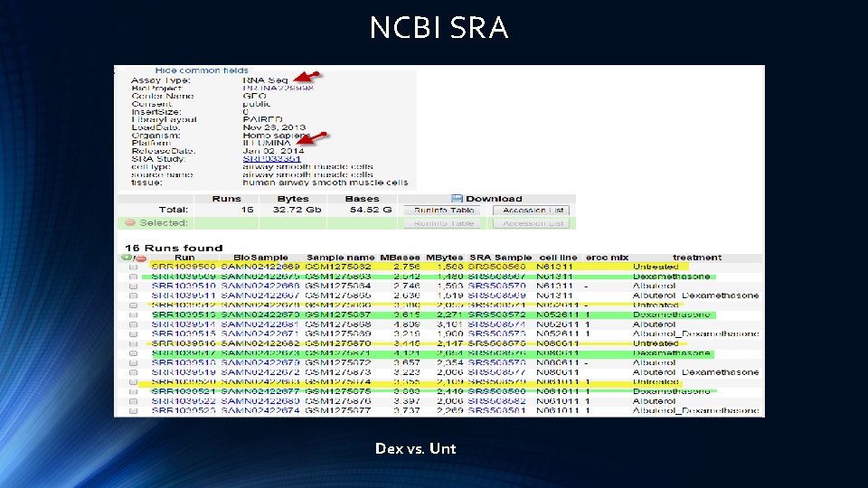Click the MBases column header
This screenshot has height=488, width=868.
pyautogui.click(x=400, y=258)
